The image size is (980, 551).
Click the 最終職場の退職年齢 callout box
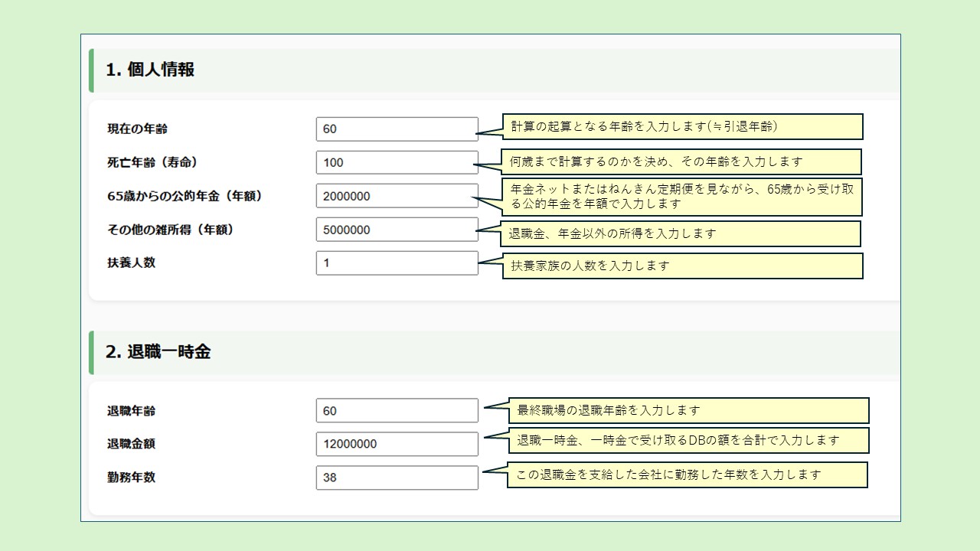688,410
